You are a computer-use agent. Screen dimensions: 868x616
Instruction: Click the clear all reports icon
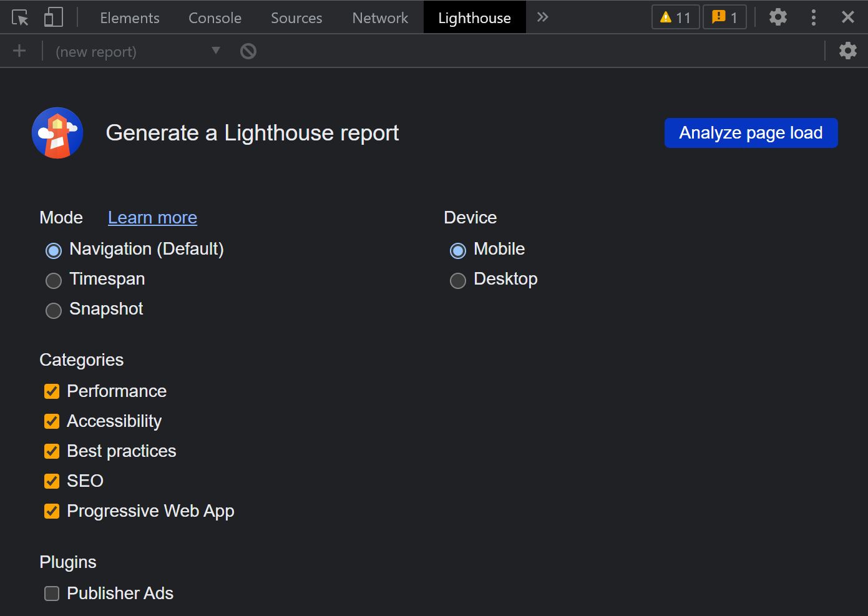coord(248,51)
